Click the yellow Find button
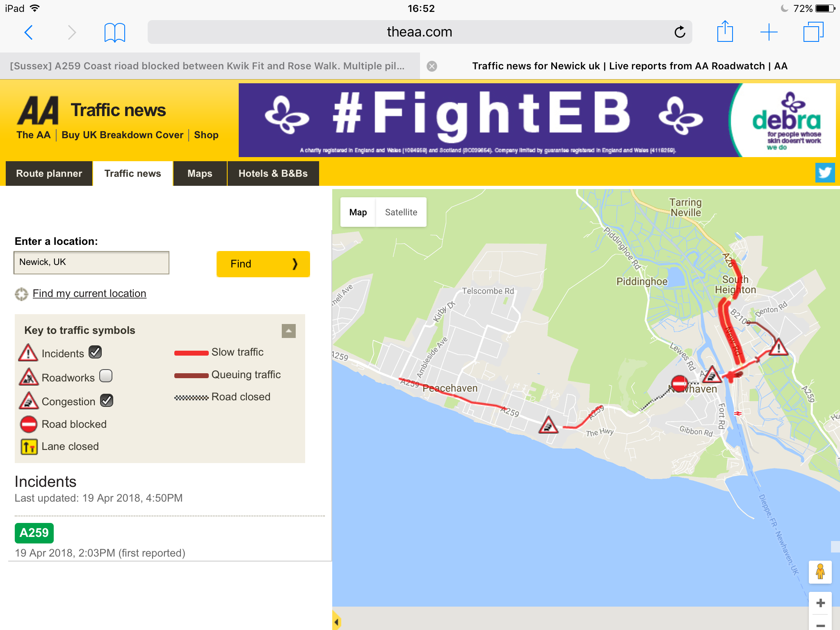Viewport: 840px width, 630px height. pyautogui.click(x=263, y=264)
